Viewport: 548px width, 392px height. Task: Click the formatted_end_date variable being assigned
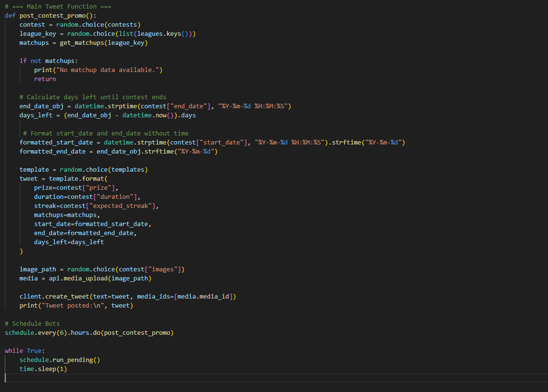click(x=53, y=152)
